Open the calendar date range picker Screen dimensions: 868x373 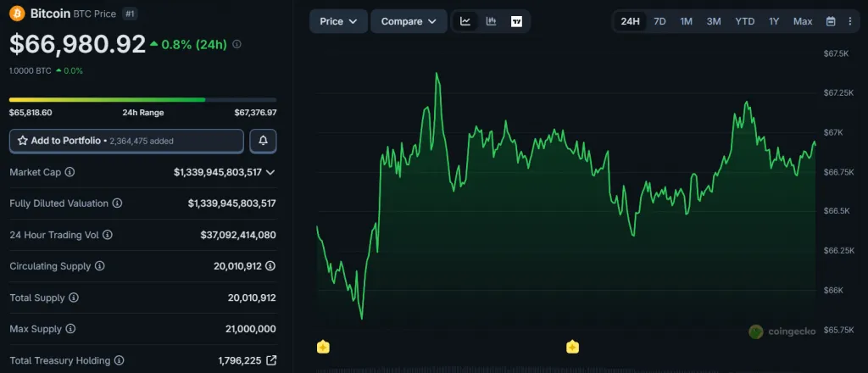tap(831, 21)
